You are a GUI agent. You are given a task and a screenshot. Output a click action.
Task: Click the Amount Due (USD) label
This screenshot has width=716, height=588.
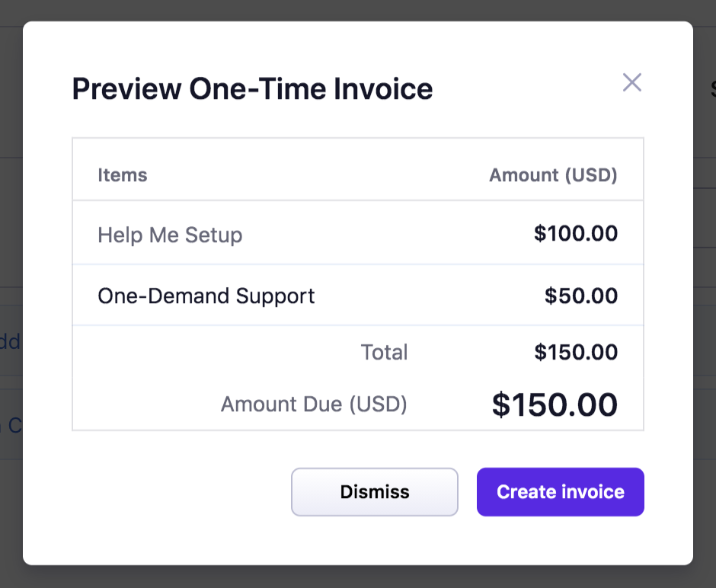pos(314,404)
